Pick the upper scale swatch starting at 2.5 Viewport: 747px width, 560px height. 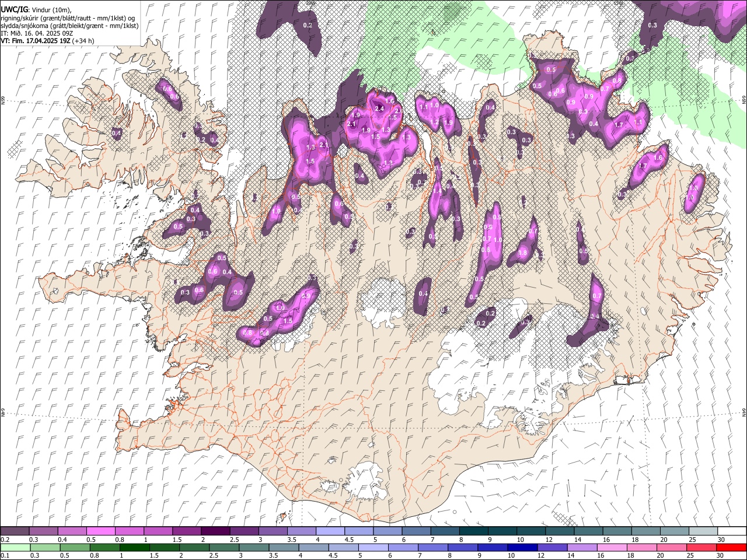pyautogui.click(x=244, y=531)
